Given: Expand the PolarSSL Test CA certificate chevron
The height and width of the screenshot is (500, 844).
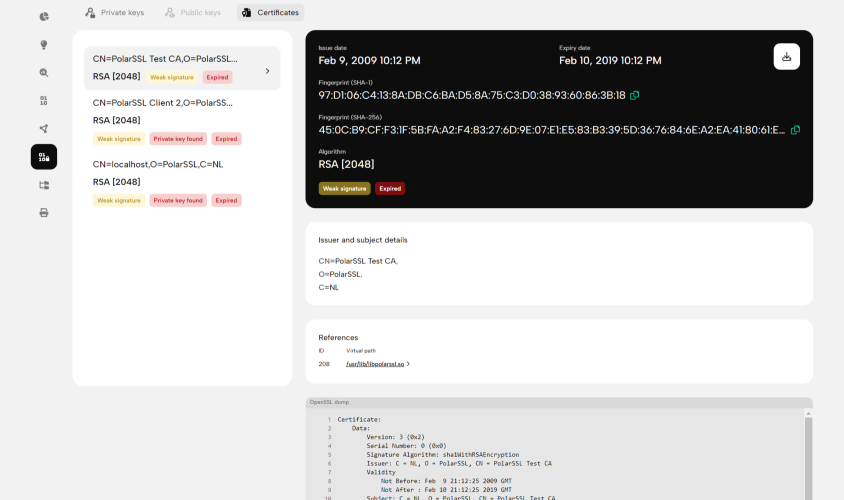Looking at the screenshot, I should coord(268,71).
